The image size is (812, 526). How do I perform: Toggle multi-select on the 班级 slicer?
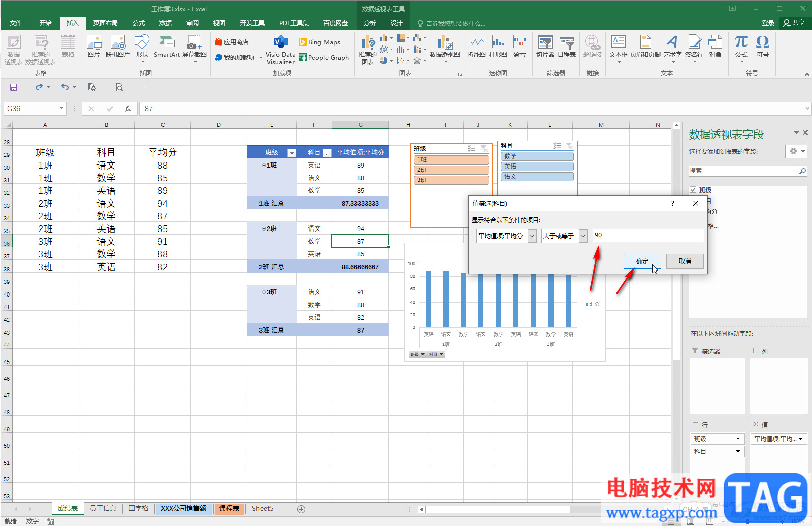[x=471, y=148]
